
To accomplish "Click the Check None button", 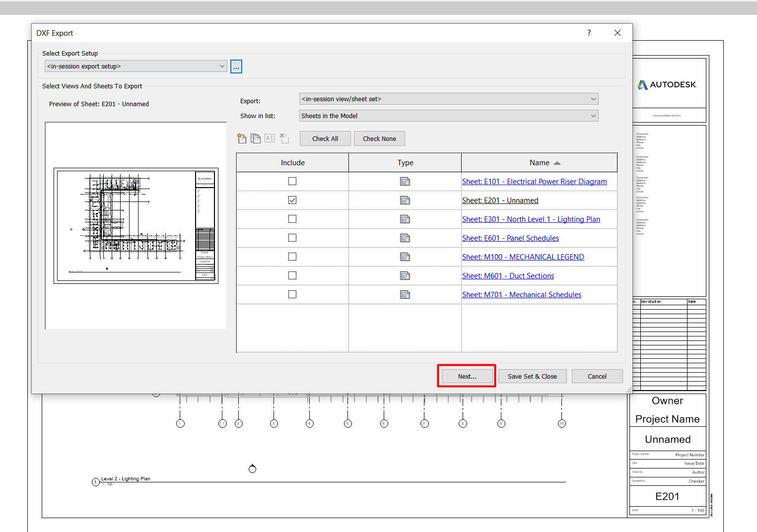I will pos(379,138).
